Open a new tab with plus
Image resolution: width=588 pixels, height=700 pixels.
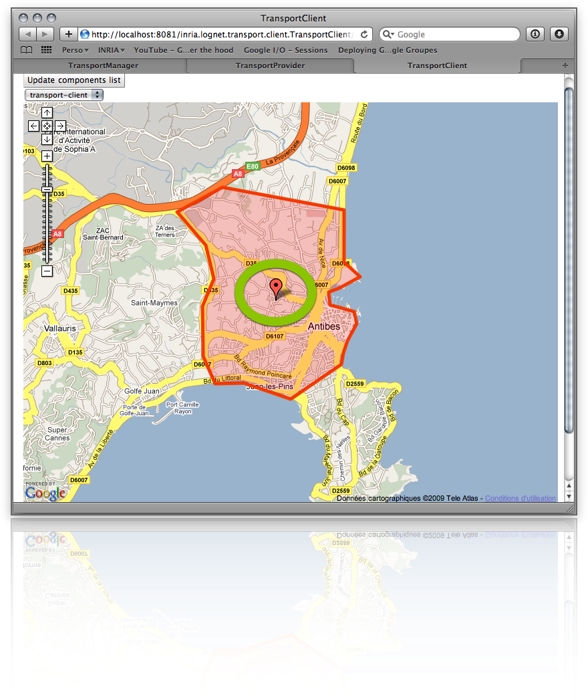click(565, 66)
